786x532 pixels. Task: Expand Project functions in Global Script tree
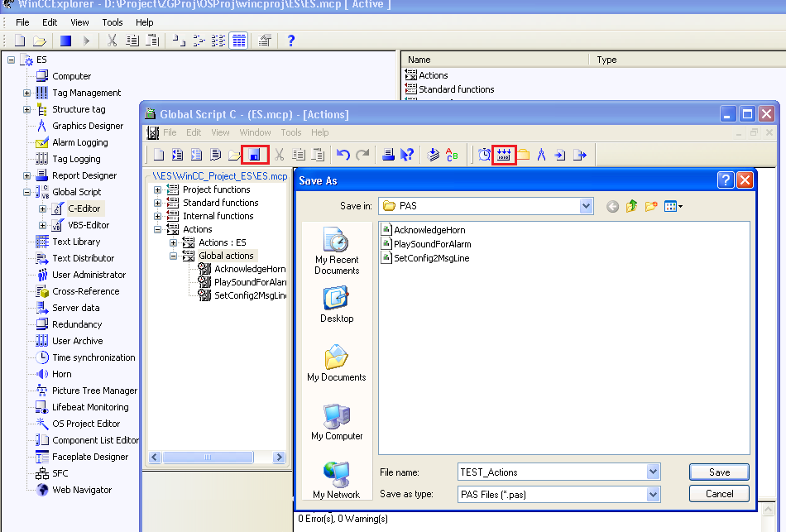(157, 189)
